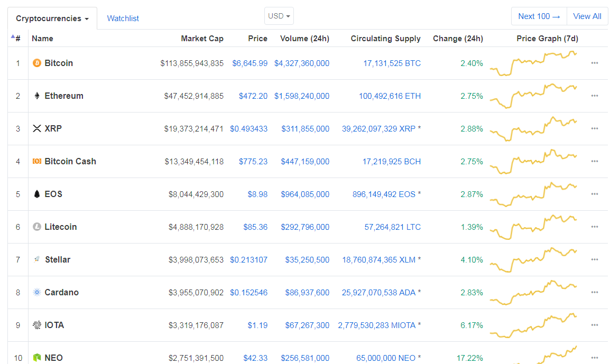Click the IOTA logo icon
The image size is (610, 364).
click(x=37, y=325)
